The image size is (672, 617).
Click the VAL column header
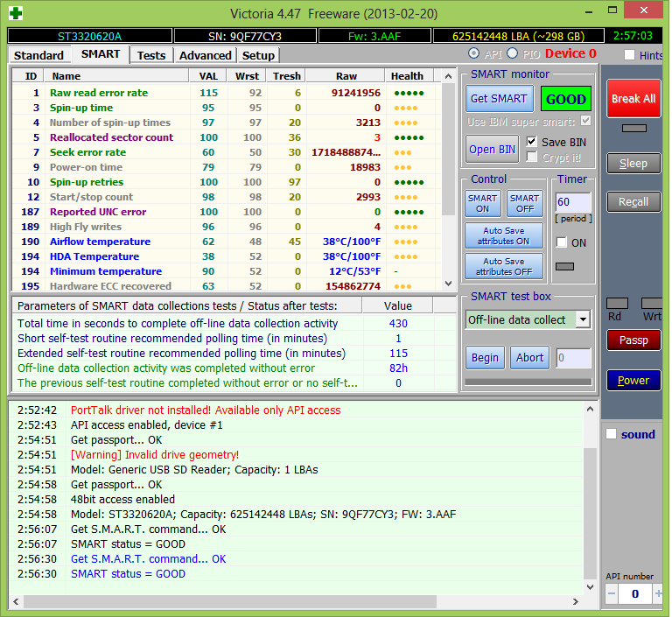(x=208, y=76)
